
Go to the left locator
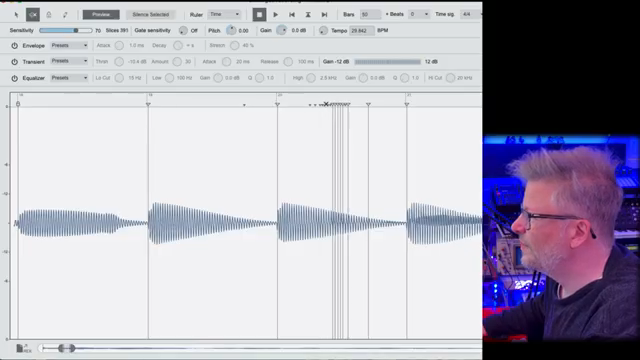[x=292, y=15]
